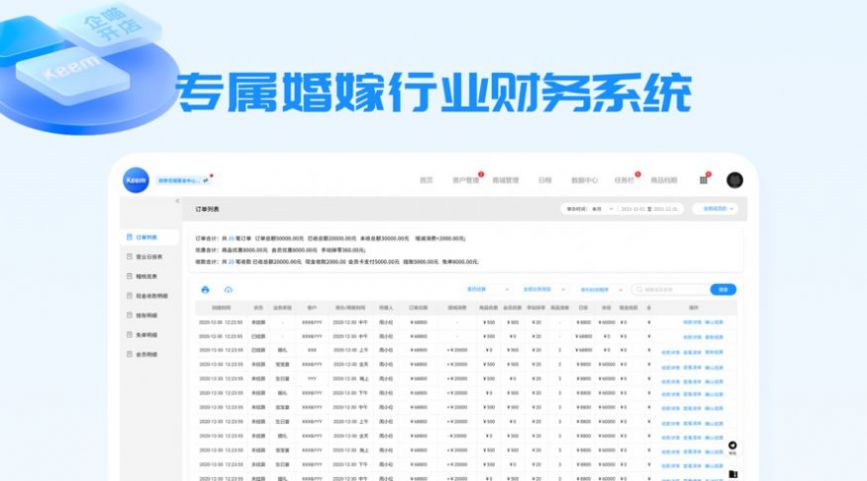Click 已结算 in the row with 婚礼

point(258,351)
